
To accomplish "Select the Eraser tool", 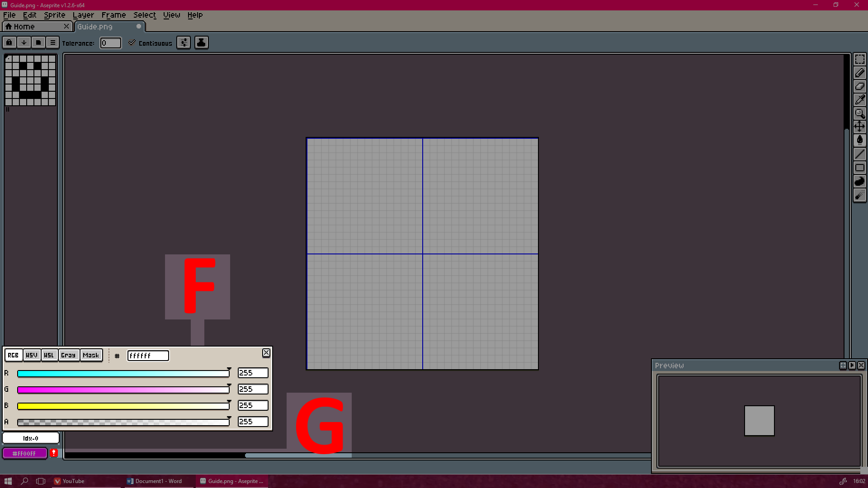I will [859, 86].
